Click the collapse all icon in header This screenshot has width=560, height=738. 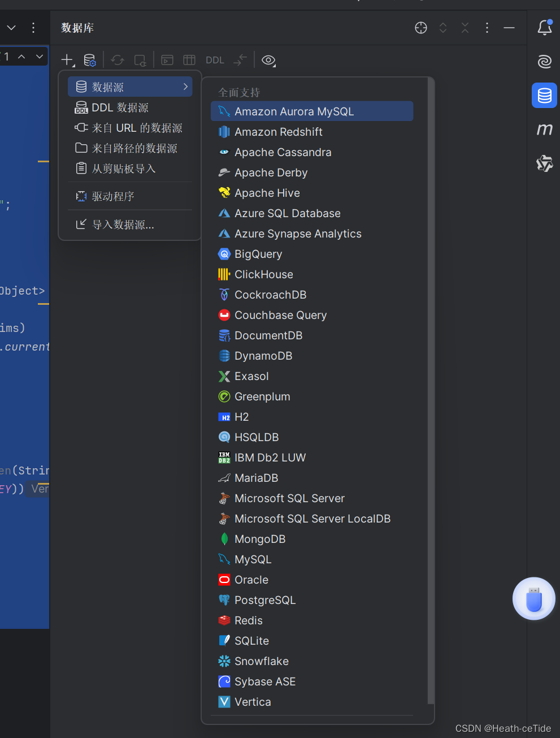(x=465, y=28)
